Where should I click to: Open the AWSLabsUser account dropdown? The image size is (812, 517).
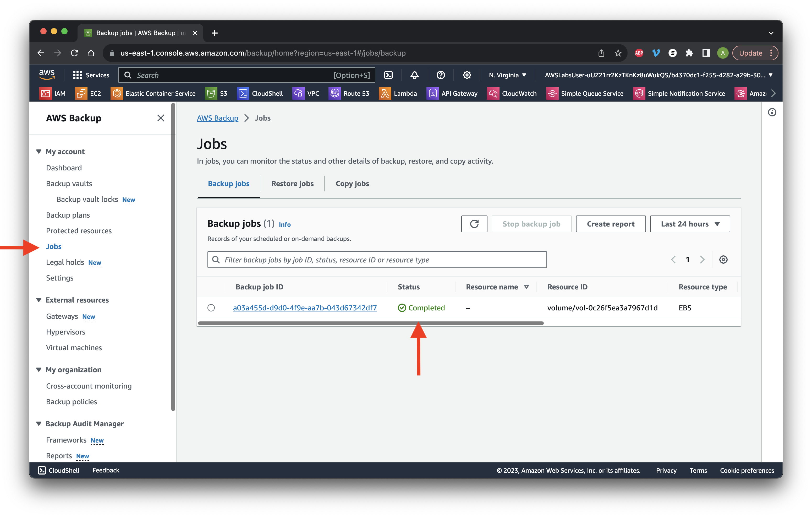659,75
